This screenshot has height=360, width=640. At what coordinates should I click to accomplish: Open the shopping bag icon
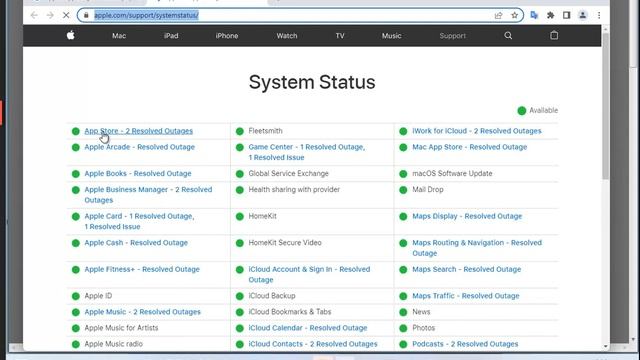tap(554, 36)
